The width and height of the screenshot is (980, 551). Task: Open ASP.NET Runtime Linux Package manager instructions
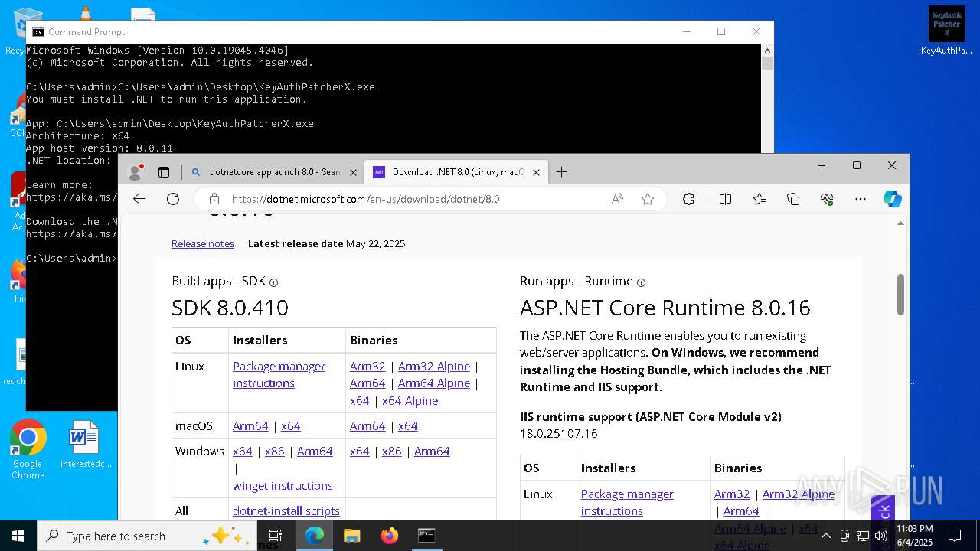627,503
